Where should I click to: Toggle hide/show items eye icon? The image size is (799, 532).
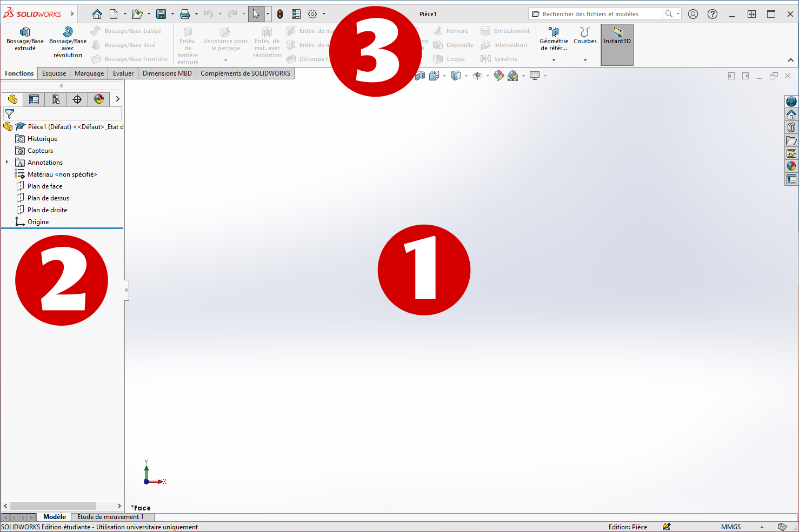[x=477, y=76]
